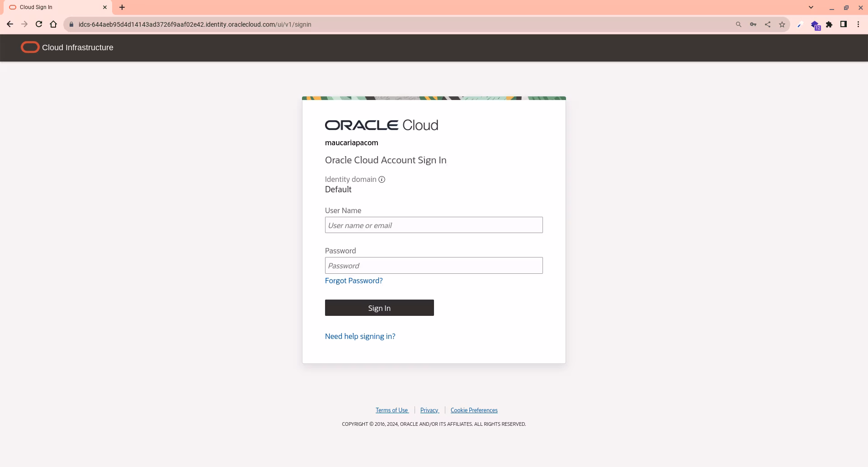Image resolution: width=868 pixels, height=467 pixels.
Task: Click the maucariapacom tenancy name
Action: point(351,143)
